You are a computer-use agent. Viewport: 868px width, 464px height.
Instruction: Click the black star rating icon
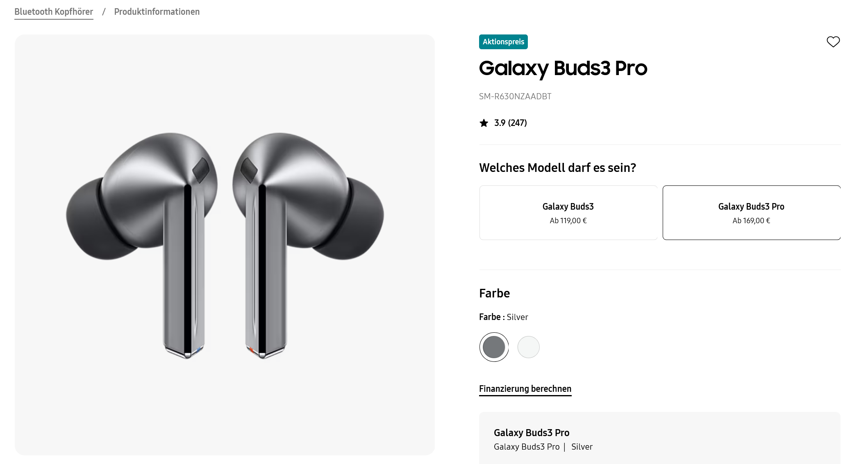484,123
